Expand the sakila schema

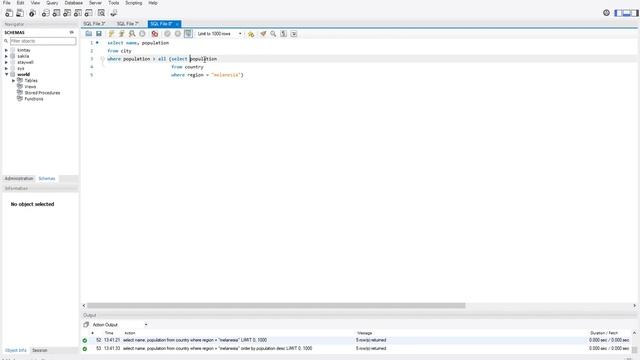pyautogui.click(x=6, y=56)
